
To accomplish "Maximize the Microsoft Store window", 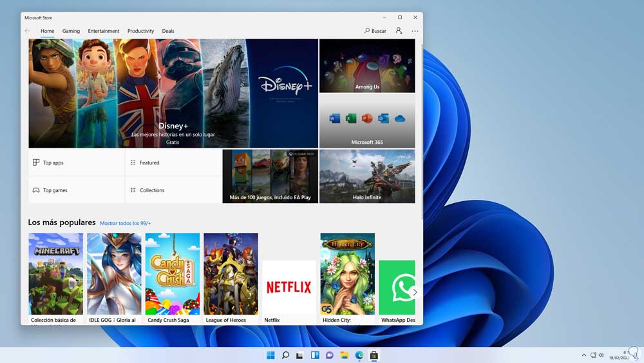I will (x=400, y=17).
